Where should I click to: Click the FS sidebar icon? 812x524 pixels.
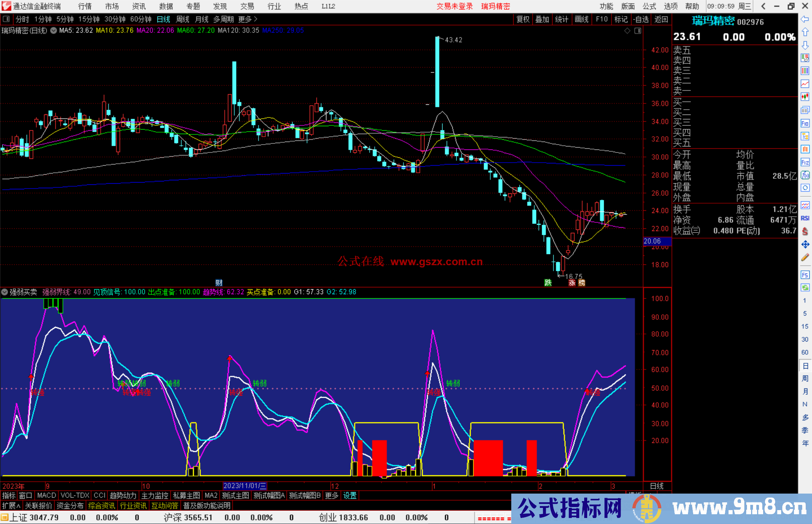(x=805, y=275)
